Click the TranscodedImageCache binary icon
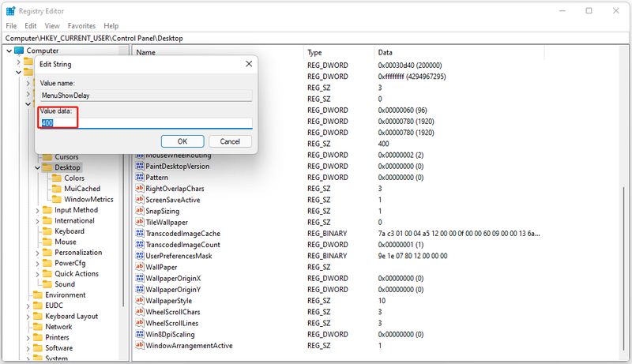 click(140, 233)
